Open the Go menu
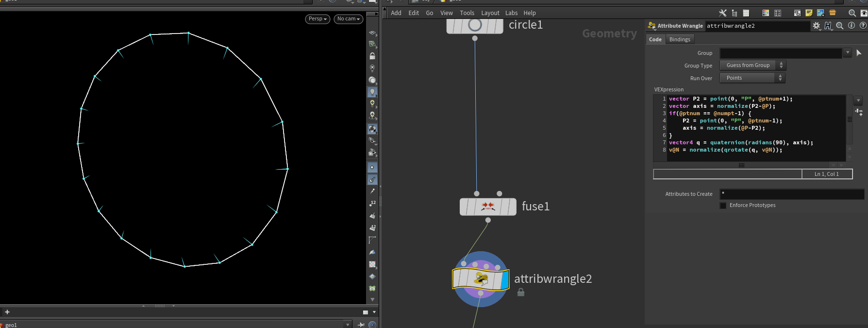 pyautogui.click(x=430, y=13)
